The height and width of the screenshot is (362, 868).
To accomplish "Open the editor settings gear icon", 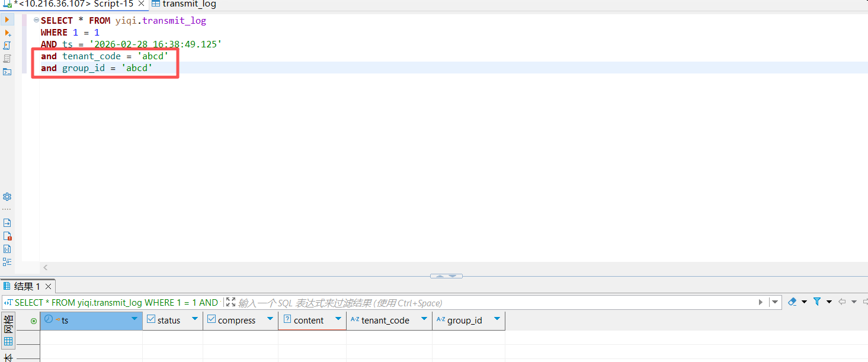I will [x=7, y=197].
